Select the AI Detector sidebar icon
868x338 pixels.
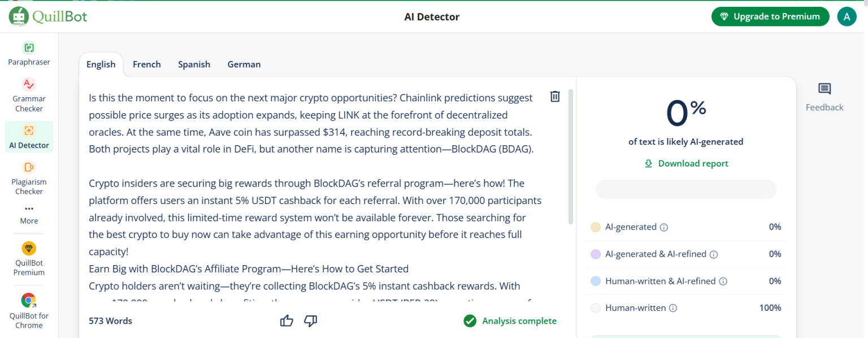pos(29,131)
